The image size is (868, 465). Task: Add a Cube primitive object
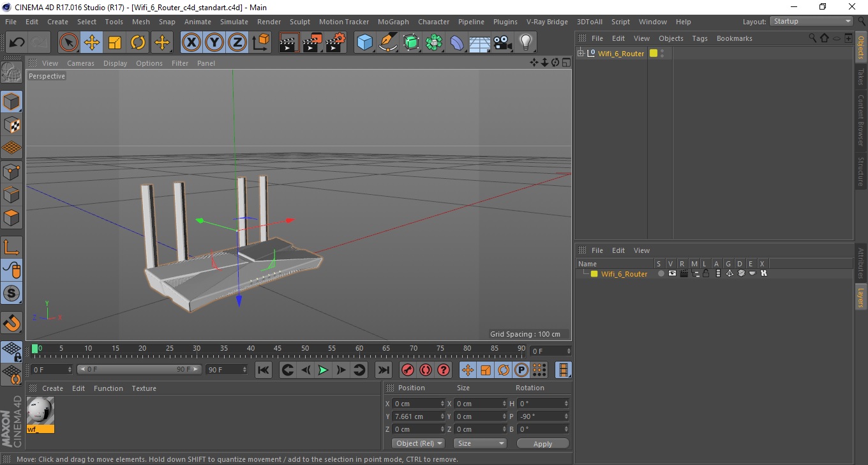tap(364, 43)
